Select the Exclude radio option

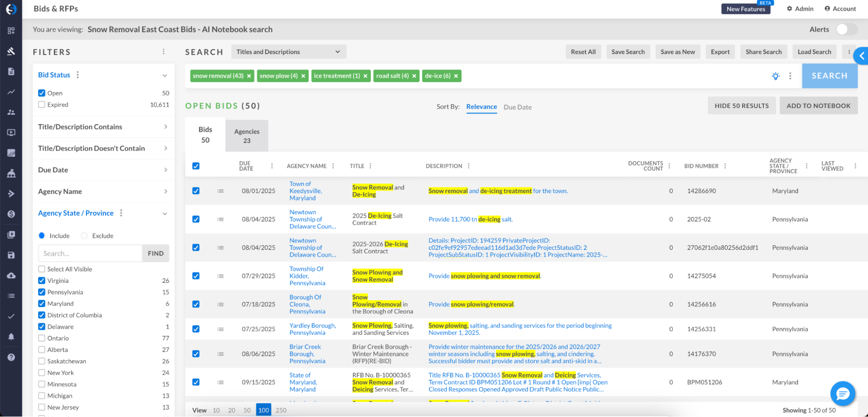(84, 236)
